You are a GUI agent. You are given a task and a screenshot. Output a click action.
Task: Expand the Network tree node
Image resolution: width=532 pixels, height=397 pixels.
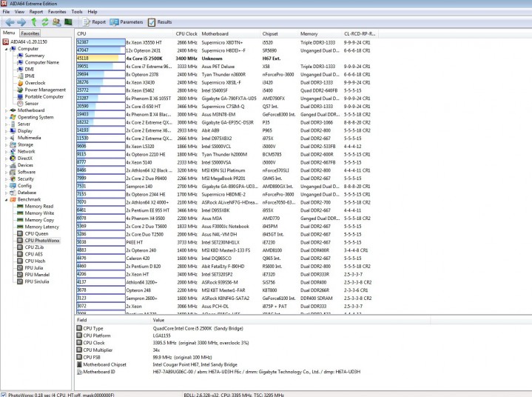click(6, 151)
